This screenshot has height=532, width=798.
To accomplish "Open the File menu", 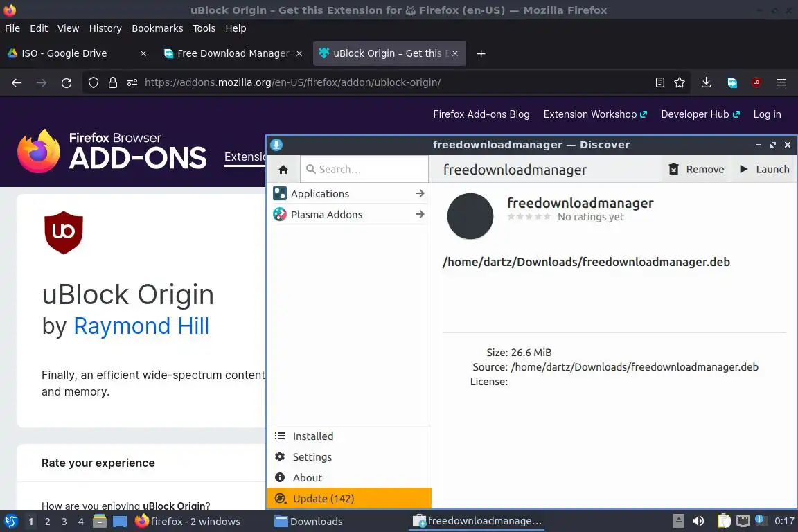I will point(12,28).
